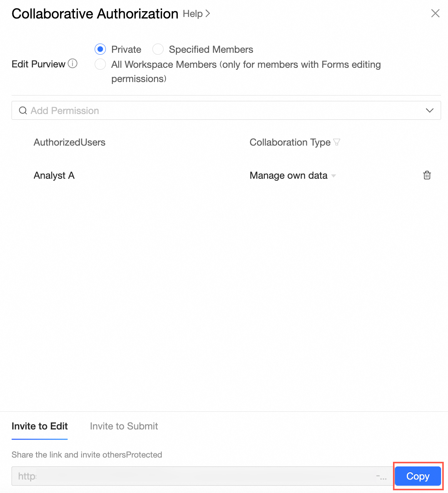
Task: Open the Help link
Action: tap(192, 13)
